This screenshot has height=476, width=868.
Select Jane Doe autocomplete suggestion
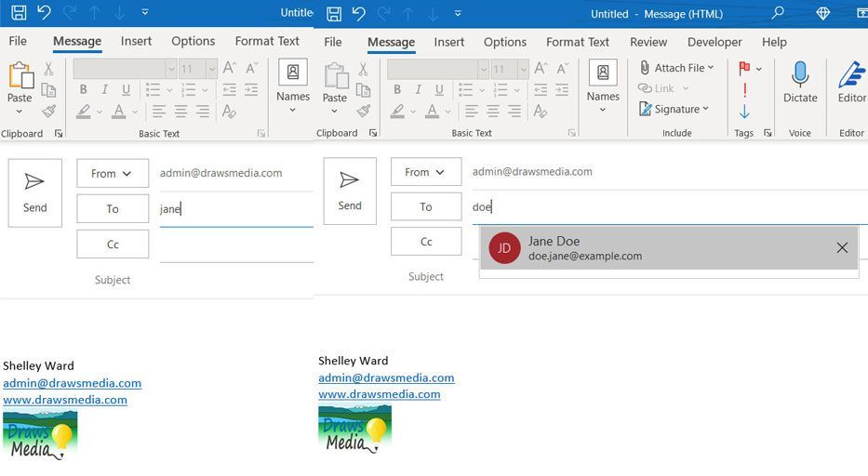[x=669, y=248]
